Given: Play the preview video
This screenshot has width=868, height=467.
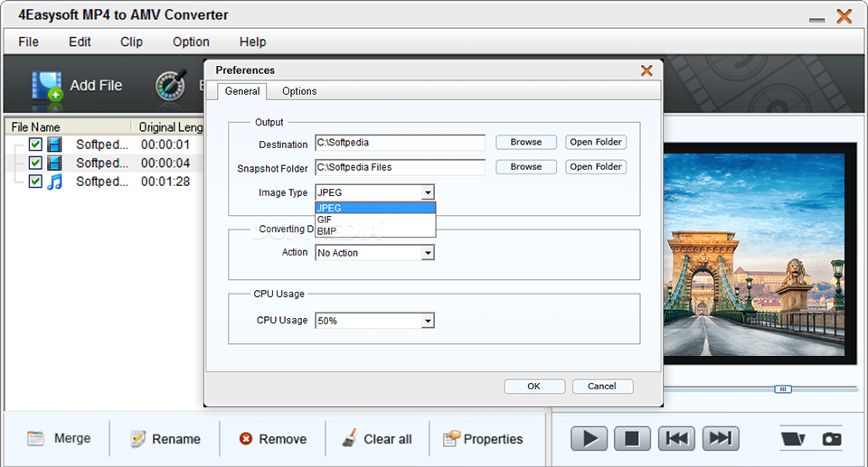Looking at the screenshot, I should pos(589,439).
